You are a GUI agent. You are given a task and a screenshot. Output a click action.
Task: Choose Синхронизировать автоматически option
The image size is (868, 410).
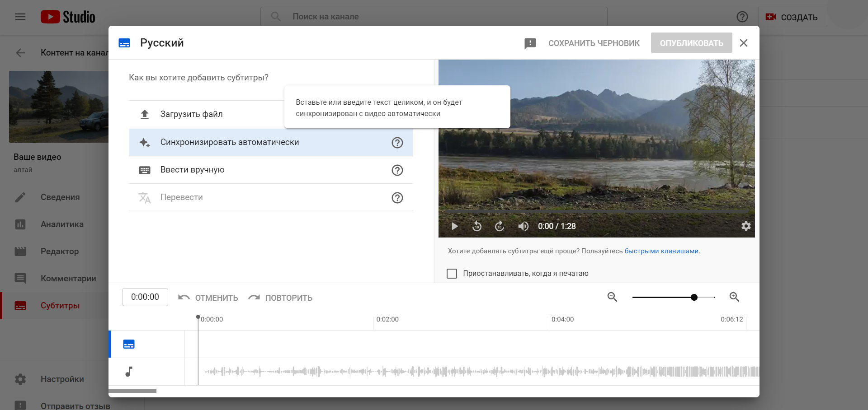(271, 142)
